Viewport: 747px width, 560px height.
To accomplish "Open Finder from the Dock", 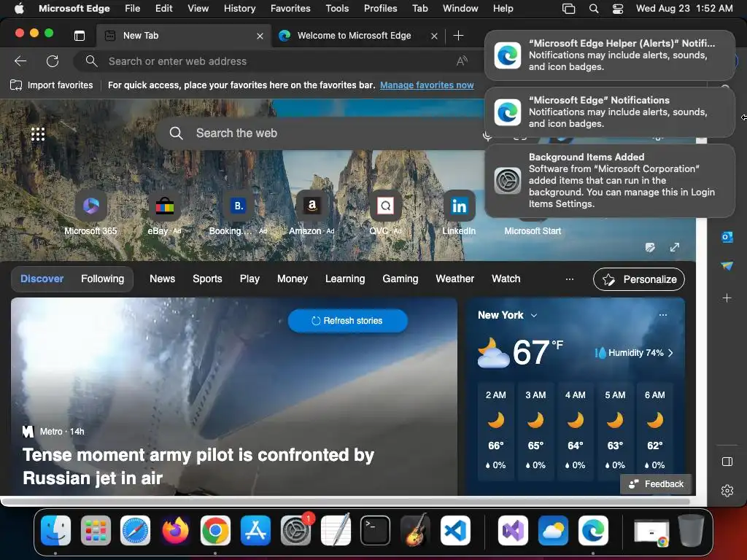I will click(x=55, y=530).
